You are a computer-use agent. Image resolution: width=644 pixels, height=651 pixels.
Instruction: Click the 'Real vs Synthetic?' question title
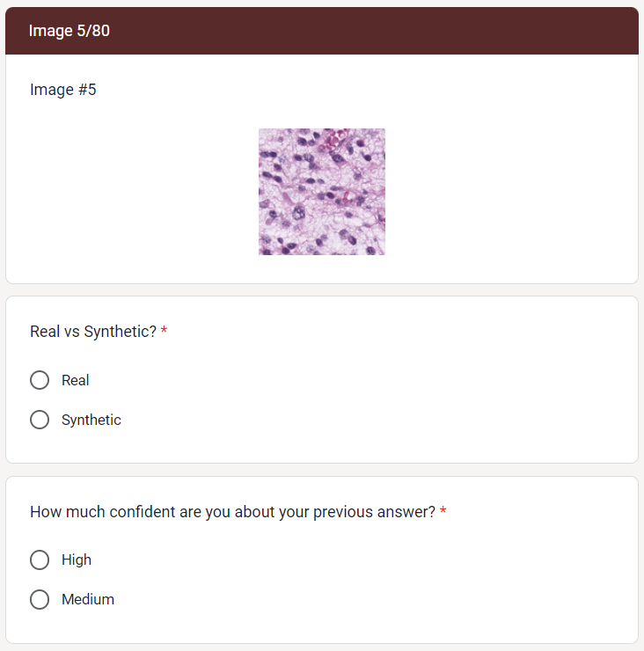[x=93, y=332]
